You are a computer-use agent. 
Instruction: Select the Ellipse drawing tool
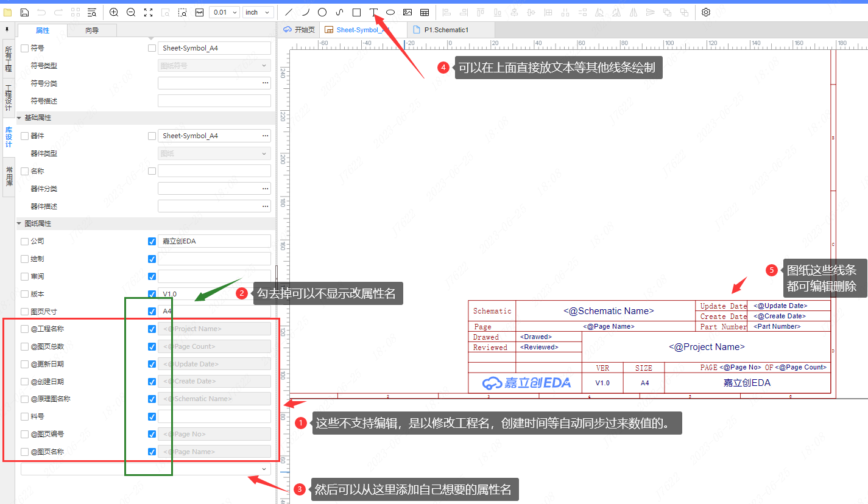[390, 12]
